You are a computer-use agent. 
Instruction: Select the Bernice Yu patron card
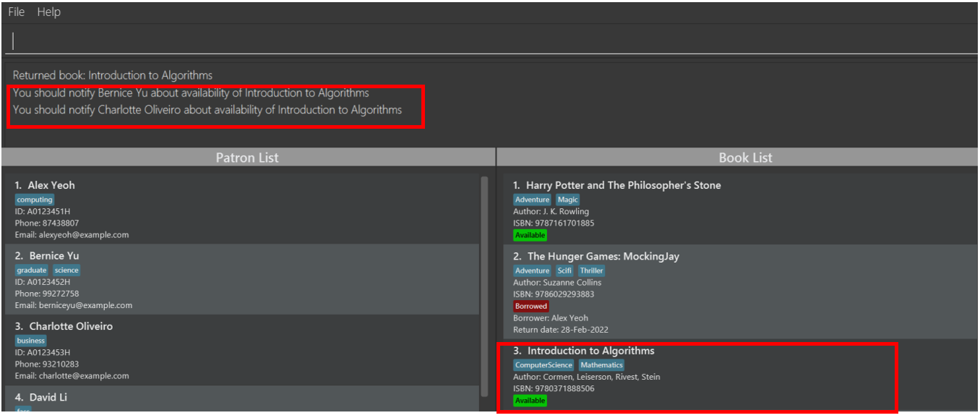pos(242,279)
